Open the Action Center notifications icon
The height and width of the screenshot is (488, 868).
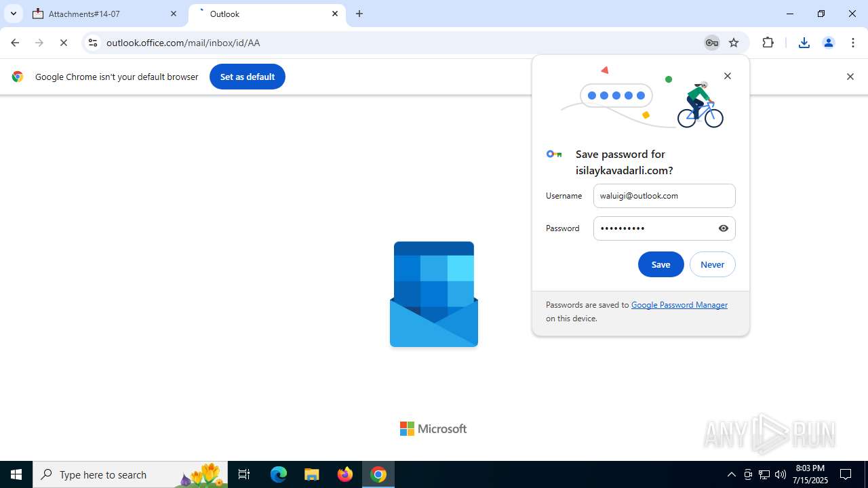click(x=846, y=474)
